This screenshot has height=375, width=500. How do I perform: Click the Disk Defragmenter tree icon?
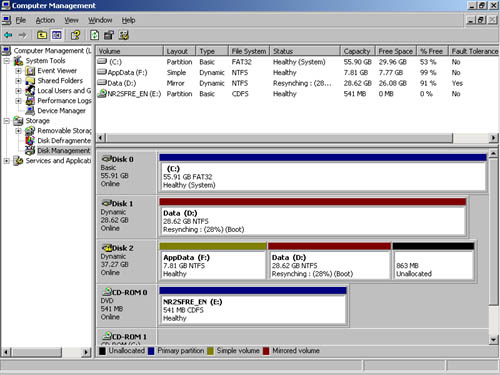(30, 141)
